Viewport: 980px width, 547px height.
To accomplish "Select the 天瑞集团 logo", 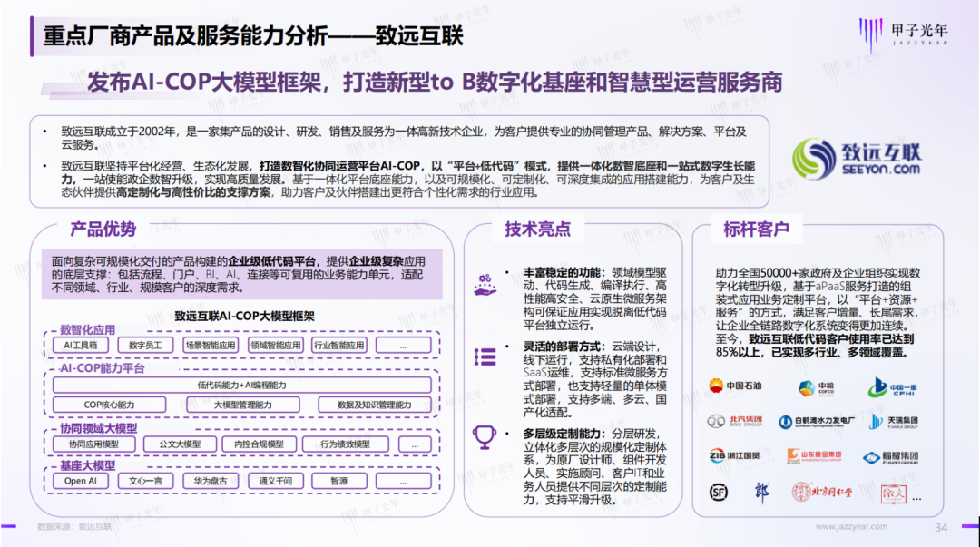I will click(894, 422).
